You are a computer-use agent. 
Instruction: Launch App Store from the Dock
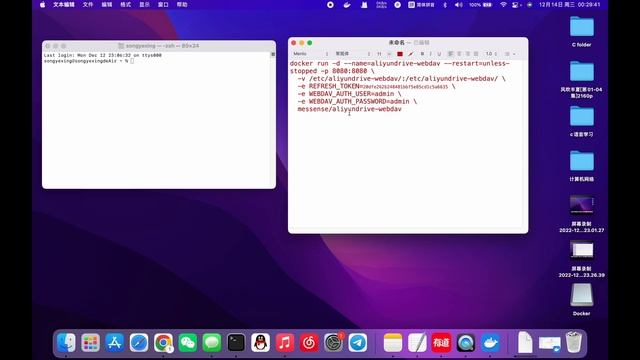[115, 342]
